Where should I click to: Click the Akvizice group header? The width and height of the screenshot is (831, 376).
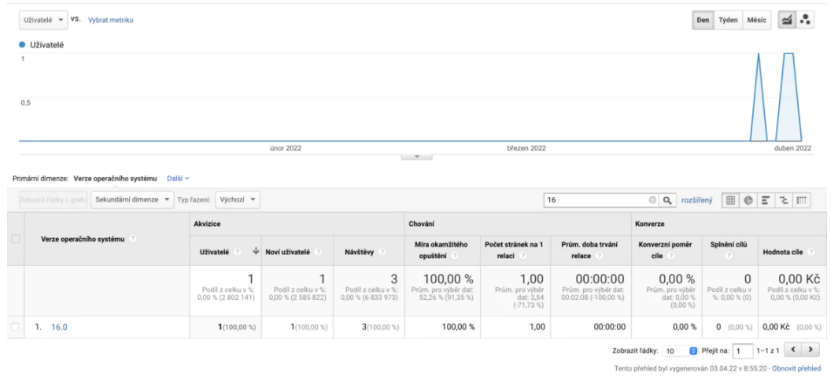tap(207, 224)
